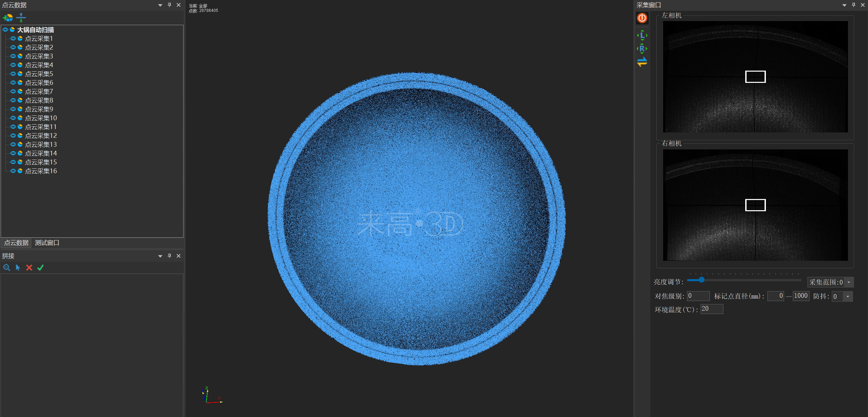Click the magnifier icon in 拼接 panel
This screenshot has width=868, height=417.
tap(6, 268)
